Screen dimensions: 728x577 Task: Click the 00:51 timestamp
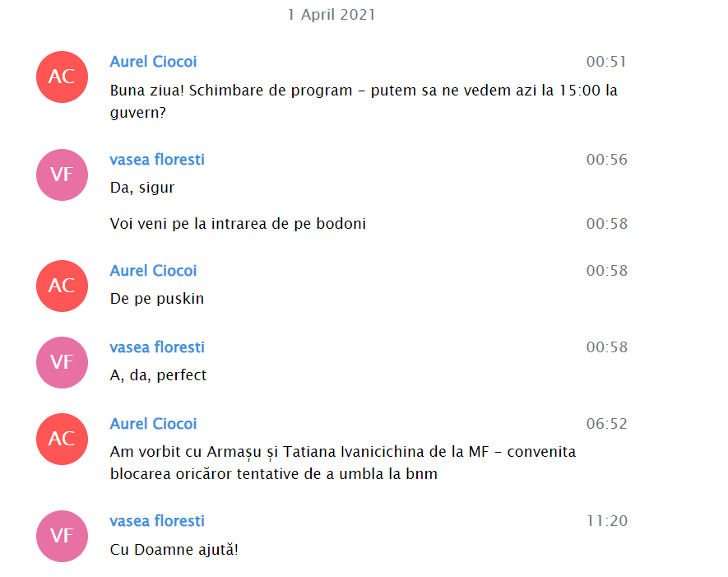606,62
